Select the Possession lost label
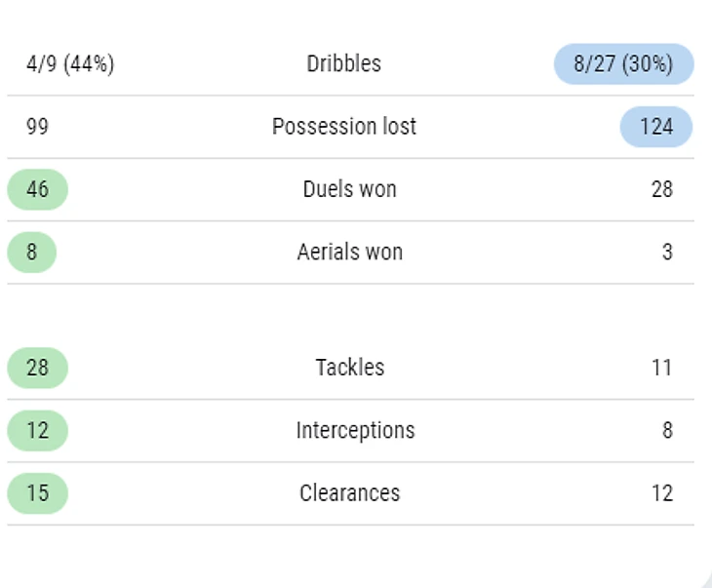Image resolution: width=712 pixels, height=588 pixels. pyautogui.click(x=343, y=126)
